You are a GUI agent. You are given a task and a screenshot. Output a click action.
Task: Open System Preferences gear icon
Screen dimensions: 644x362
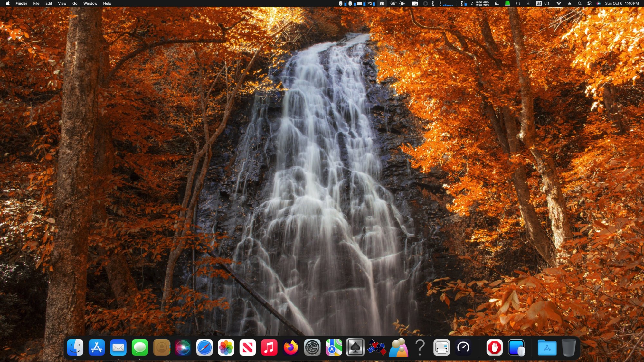[312, 348]
